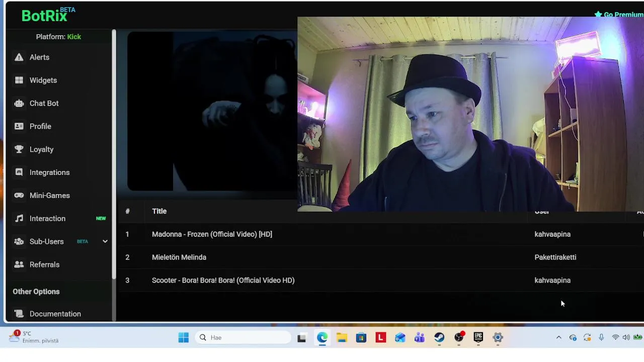Click the song request video player
The width and height of the screenshot is (644, 362).
click(x=212, y=111)
